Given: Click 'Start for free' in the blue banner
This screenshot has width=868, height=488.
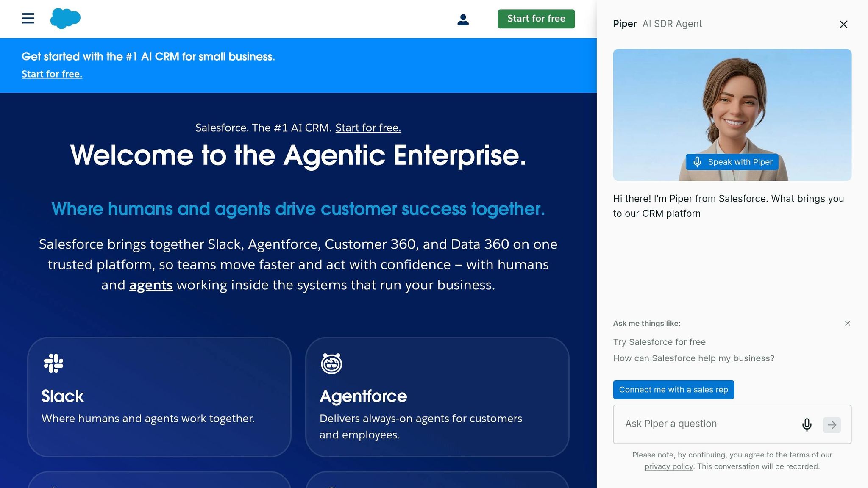Looking at the screenshot, I should [x=52, y=74].
